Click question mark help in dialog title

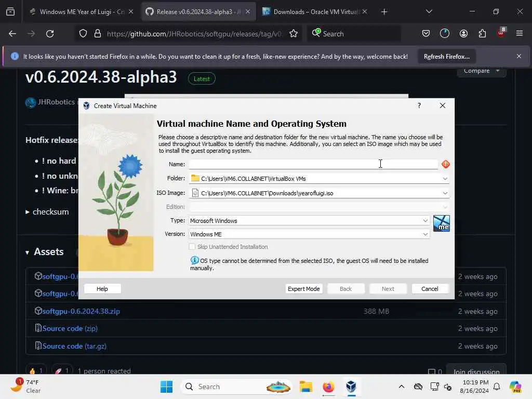point(419,105)
